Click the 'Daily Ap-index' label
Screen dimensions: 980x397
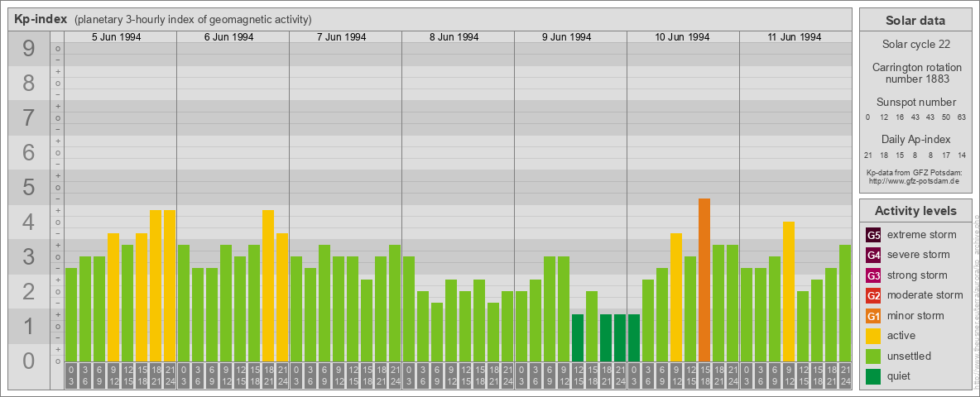pos(916,139)
